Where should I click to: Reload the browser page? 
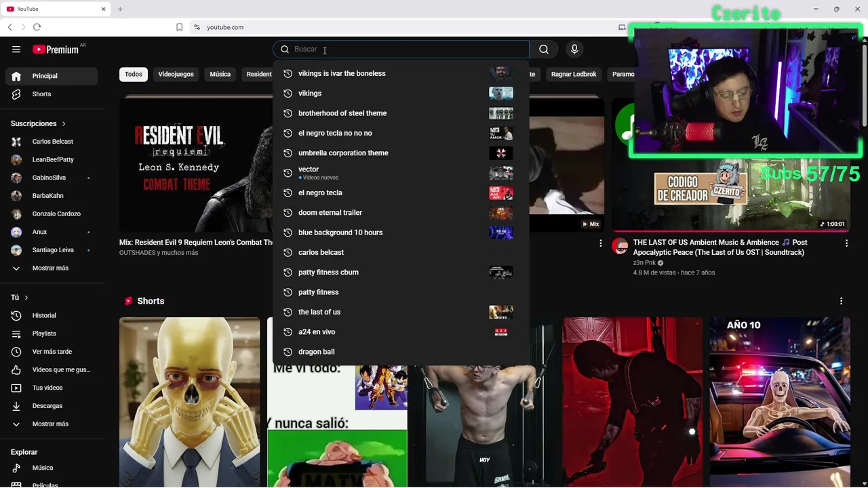[x=37, y=27]
